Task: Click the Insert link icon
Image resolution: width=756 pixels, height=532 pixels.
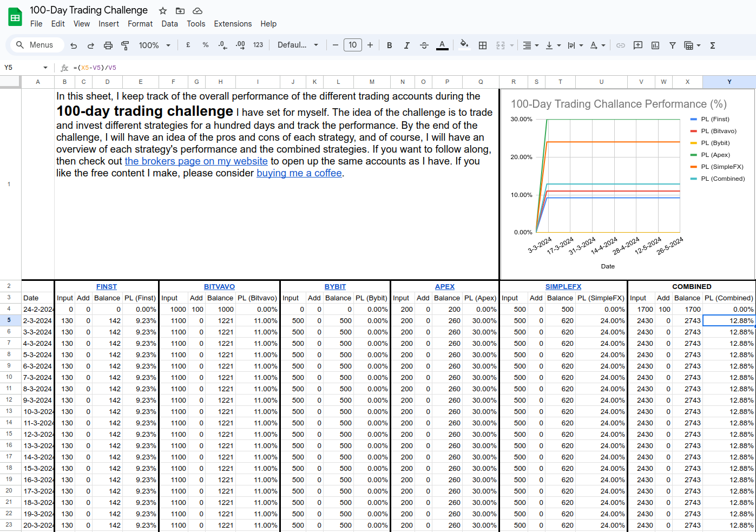Action: pos(621,45)
